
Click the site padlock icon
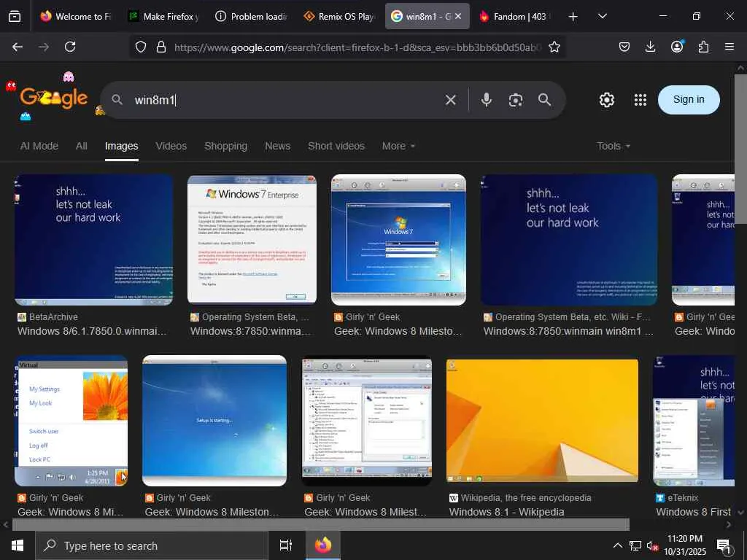pyautogui.click(x=161, y=47)
